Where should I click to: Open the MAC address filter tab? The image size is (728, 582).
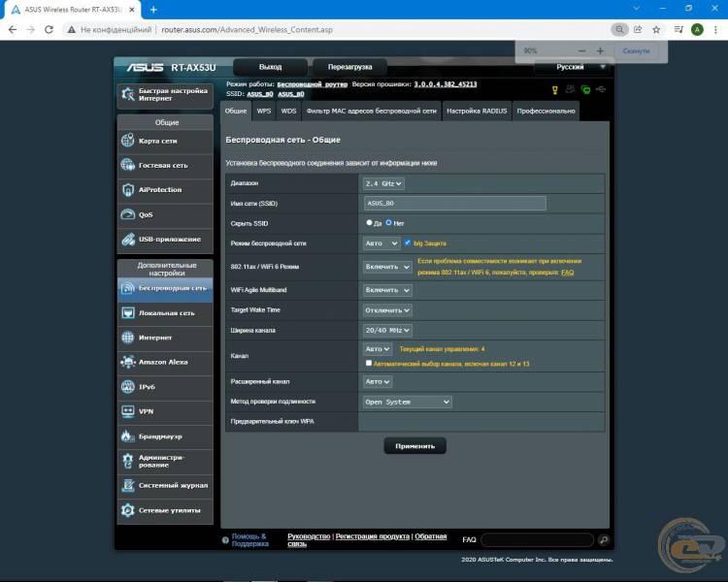coord(372,111)
